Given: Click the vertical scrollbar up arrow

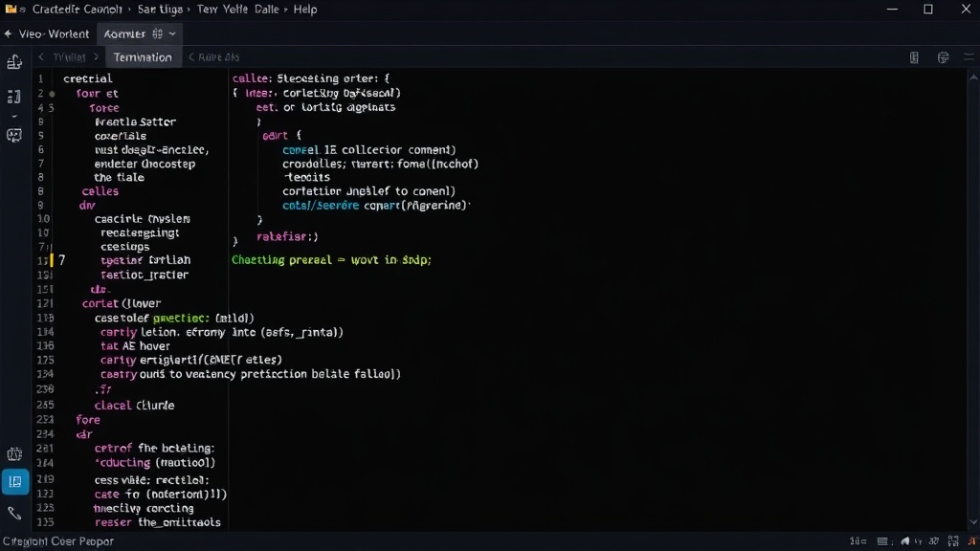Looking at the screenshot, I should (x=973, y=77).
